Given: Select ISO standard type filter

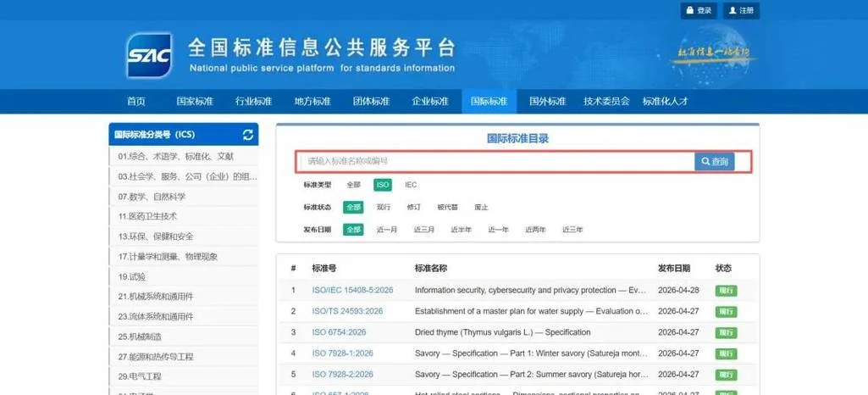Looking at the screenshot, I should (382, 185).
